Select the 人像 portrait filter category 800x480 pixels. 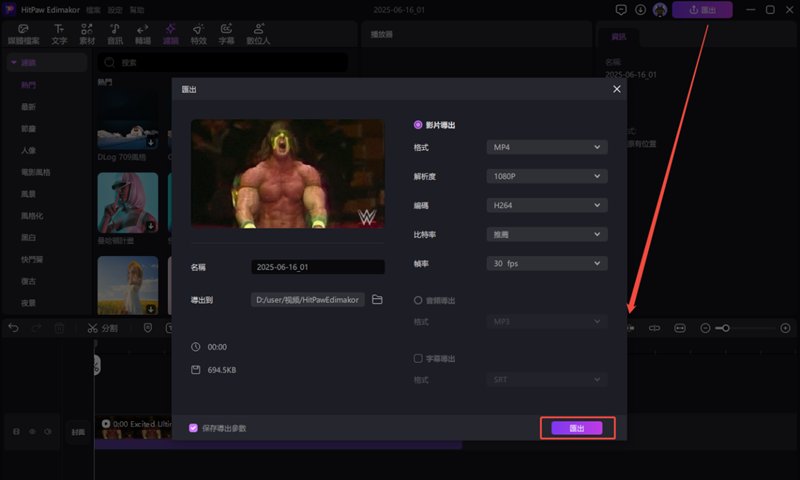pyautogui.click(x=29, y=150)
